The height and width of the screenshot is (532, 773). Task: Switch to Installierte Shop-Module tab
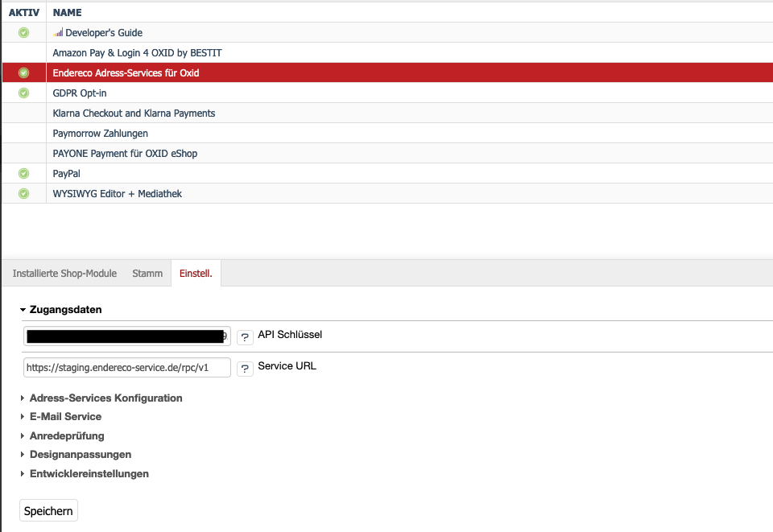[x=64, y=274]
